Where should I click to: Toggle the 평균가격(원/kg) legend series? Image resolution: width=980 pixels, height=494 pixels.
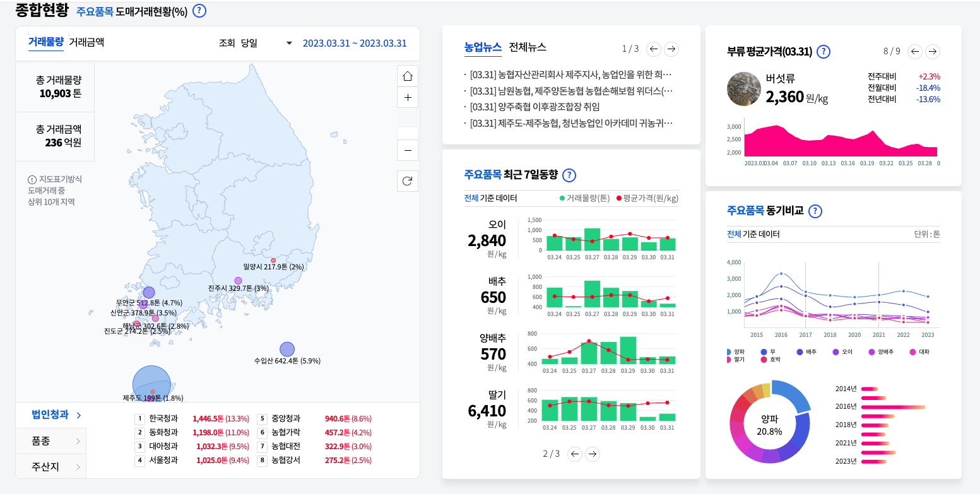647,198
